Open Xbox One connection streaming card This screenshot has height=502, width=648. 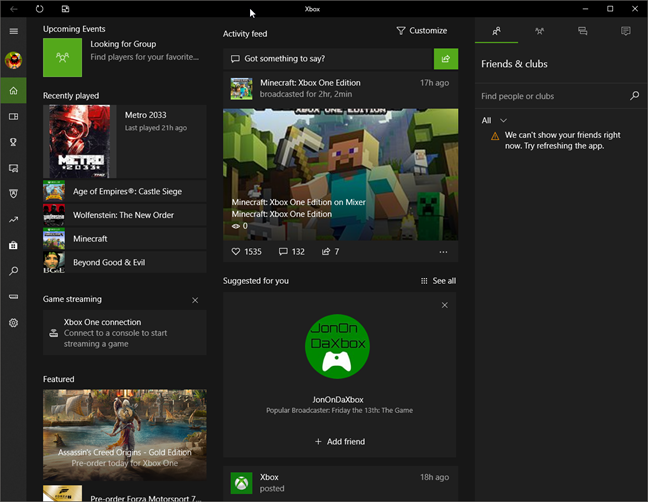coord(124,333)
